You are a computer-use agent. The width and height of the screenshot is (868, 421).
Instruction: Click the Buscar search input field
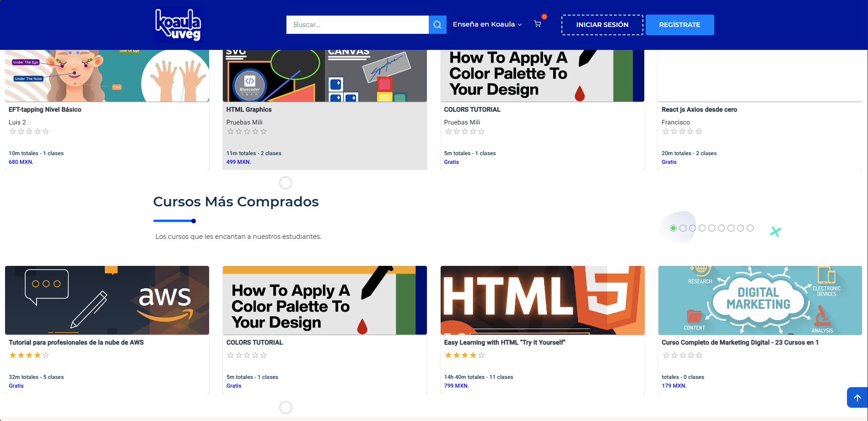point(357,25)
